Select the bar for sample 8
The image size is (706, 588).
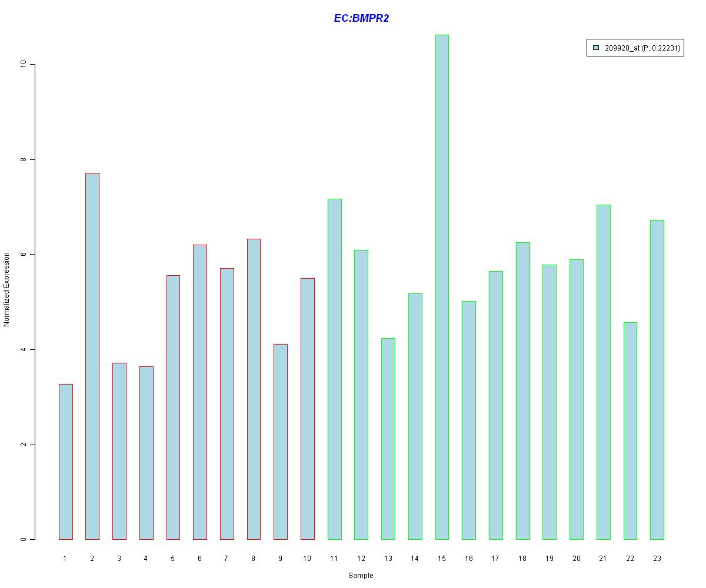[x=254, y=389]
